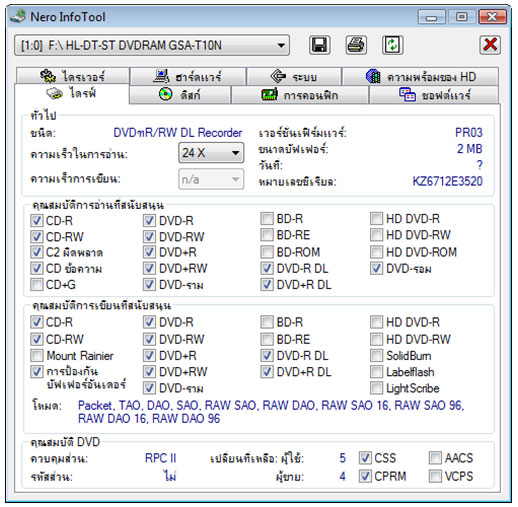
Task: Click the 2 MB buffer size value
Action: coord(469,149)
